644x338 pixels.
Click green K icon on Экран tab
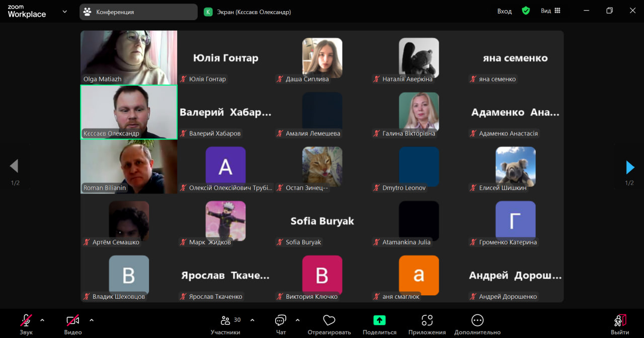pos(208,12)
